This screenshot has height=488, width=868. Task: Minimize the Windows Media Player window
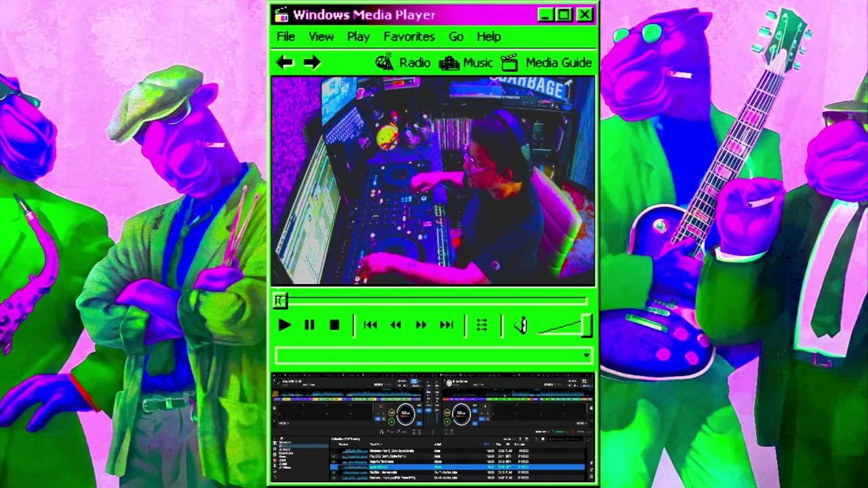pos(546,14)
